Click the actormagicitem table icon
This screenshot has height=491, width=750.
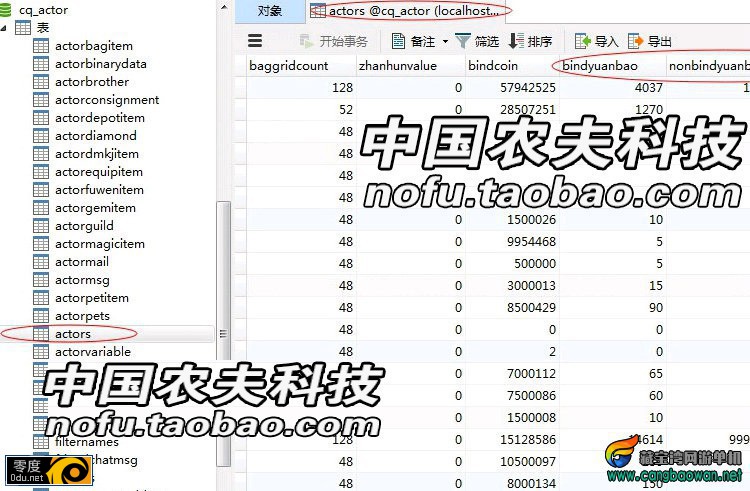(x=41, y=244)
